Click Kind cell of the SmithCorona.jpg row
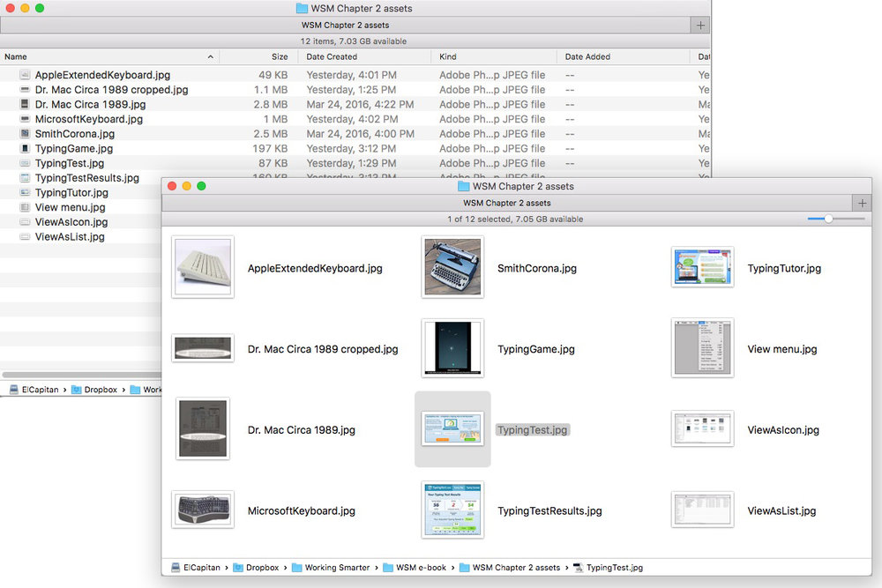 click(x=492, y=134)
